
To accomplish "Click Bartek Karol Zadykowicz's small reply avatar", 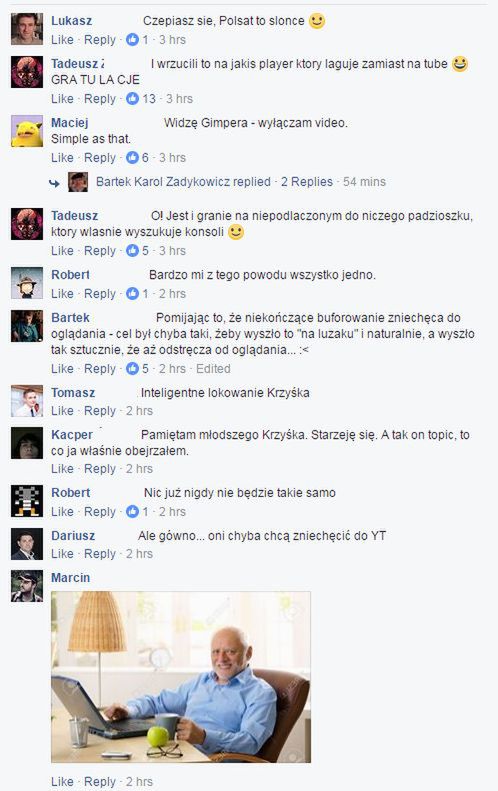I will (x=78, y=182).
